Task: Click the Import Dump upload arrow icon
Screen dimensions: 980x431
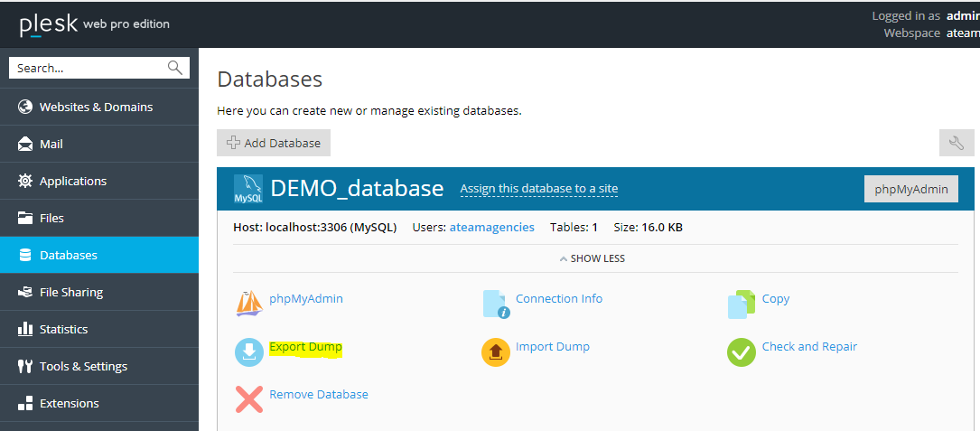Action: (496, 352)
